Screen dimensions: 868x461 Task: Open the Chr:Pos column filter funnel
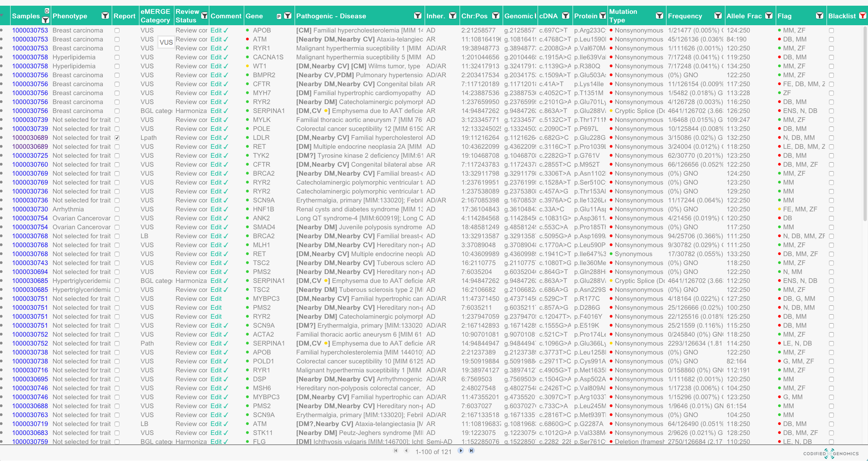(496, 16)
